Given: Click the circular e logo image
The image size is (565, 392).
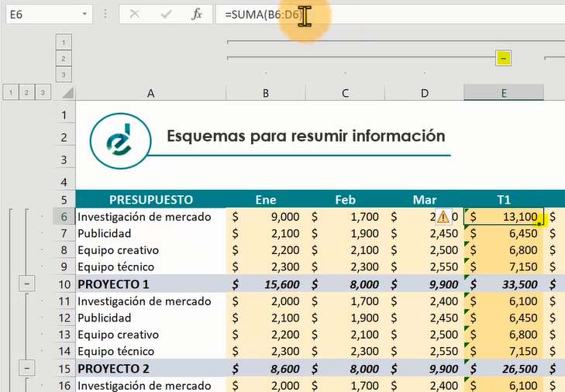Looking at the screenshot, I should coord(120,141).
